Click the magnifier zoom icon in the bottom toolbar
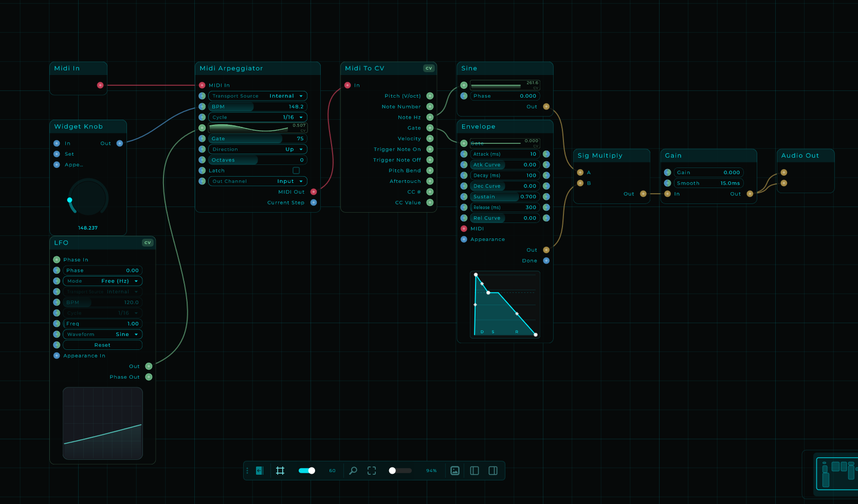Viewport: 858px width, 504px height. tap(353, 471)
